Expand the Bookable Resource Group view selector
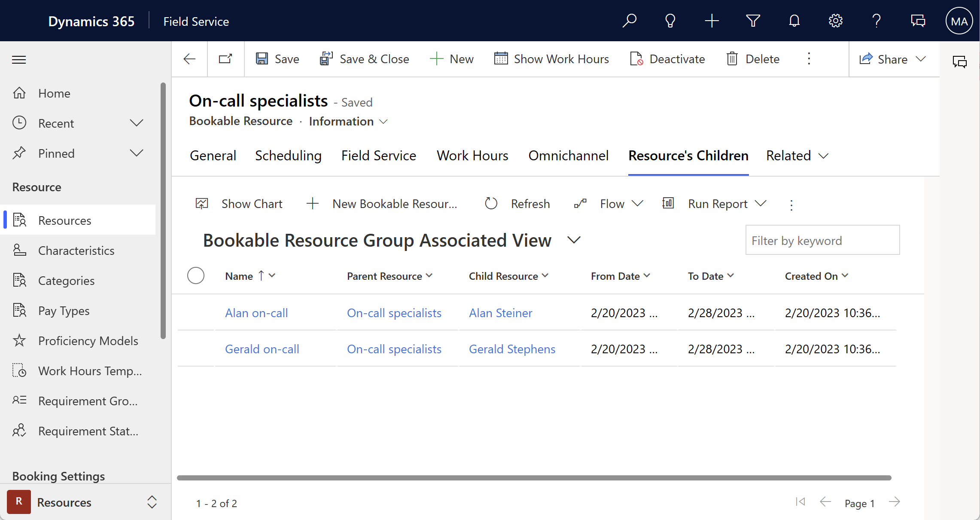980x520 pixels. 573,240
